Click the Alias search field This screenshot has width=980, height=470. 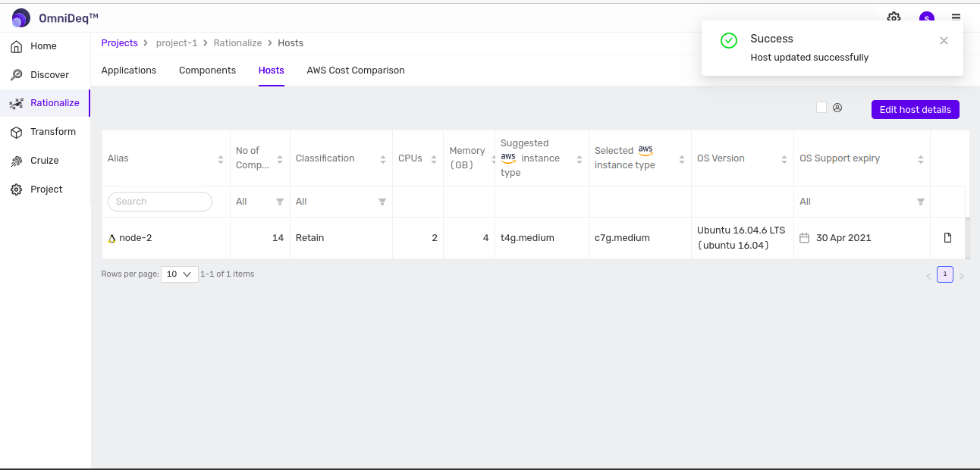click(160, 202)
